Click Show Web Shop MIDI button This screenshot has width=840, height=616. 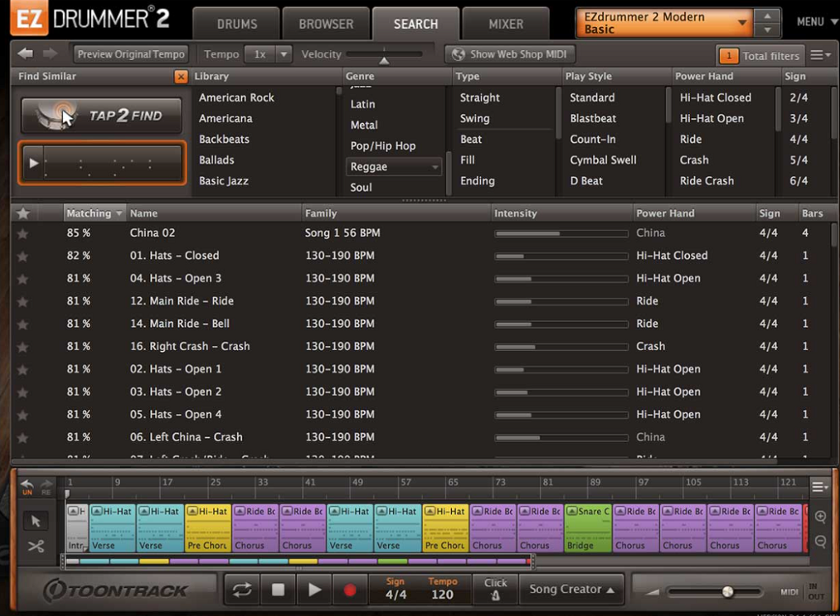510,54
